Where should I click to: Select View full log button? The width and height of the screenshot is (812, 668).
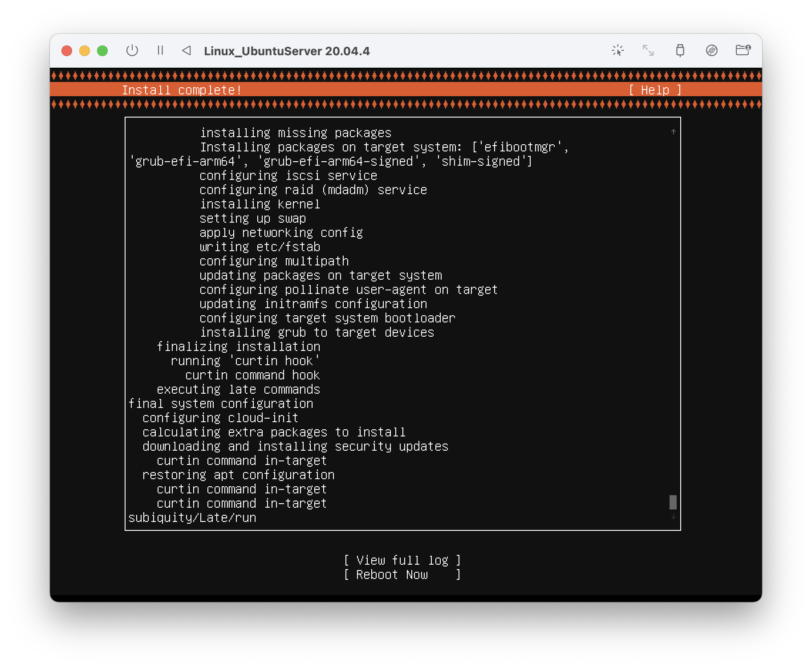402,560
